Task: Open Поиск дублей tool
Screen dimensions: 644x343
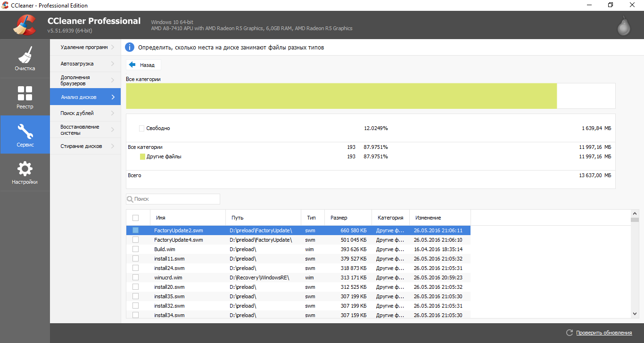Action: click(85, 113)
